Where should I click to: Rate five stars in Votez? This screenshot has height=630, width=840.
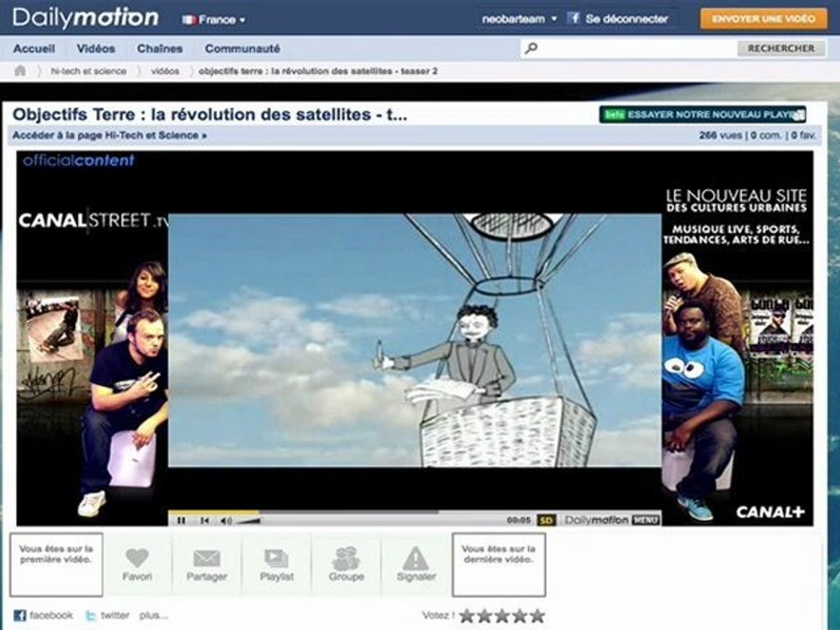(x=536, y=615)
